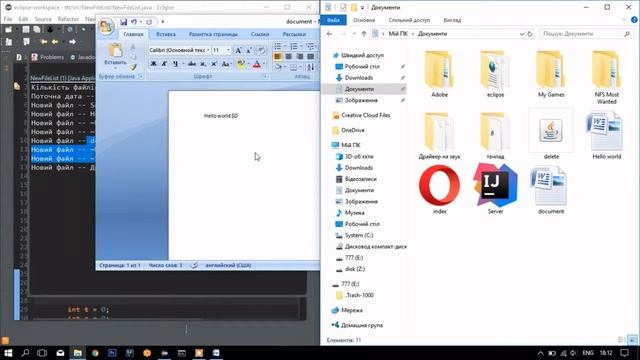Viewport: 640px width, 360px height.
Task: Toggle bulleted list in Word
Action: pos(278,46)
